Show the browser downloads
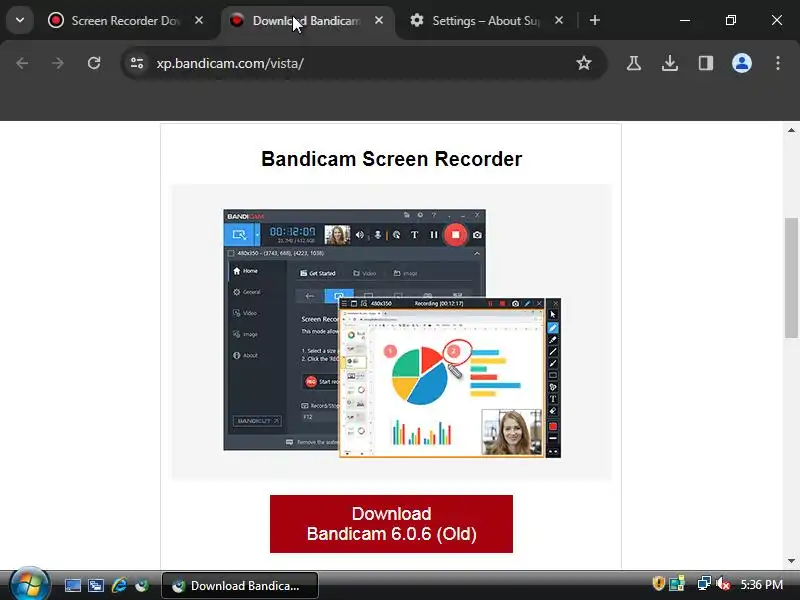 (x=670, y=63)
